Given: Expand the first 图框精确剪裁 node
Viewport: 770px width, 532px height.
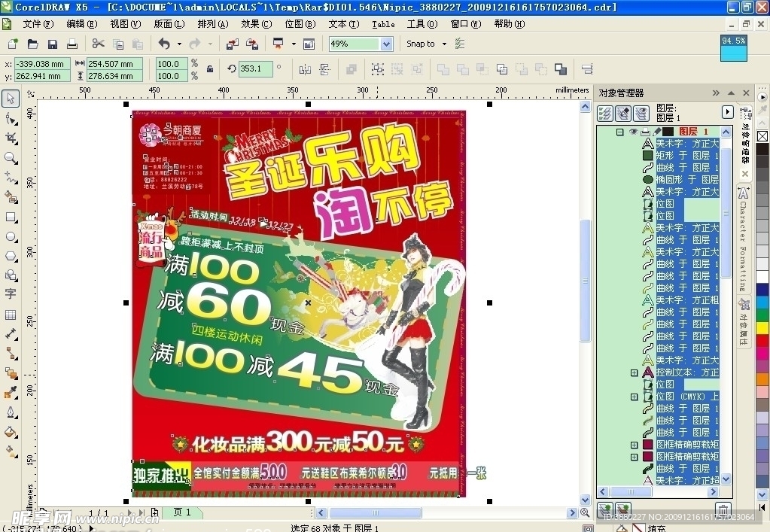Looking at the screenshot, I should click(x=634, y=445).
